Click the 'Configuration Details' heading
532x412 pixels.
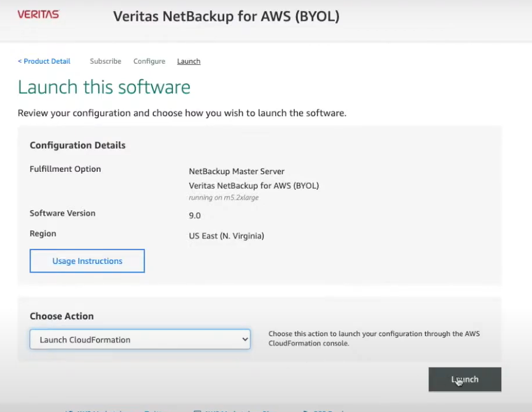pos(77,145)
